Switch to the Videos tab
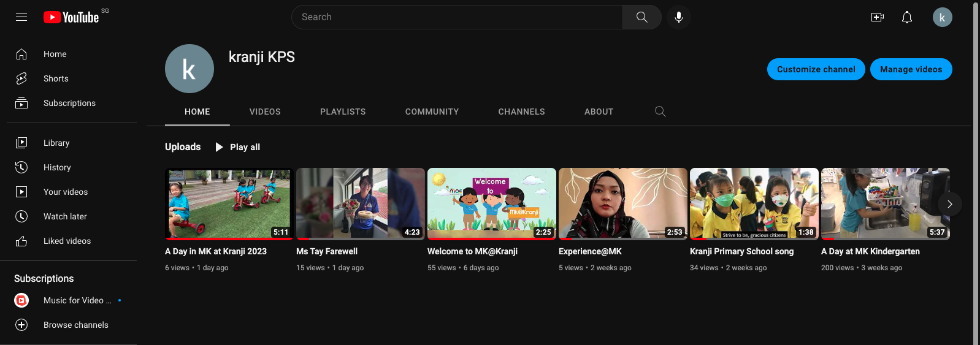Screen dimensions: 980x345 [x=265, y=112]
